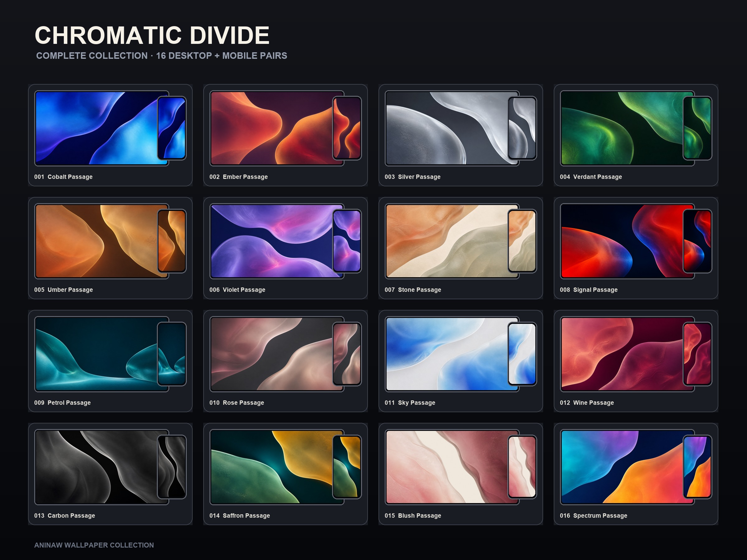Click the 'ANINAW WALLPAPER COLLECTION' footer text
747x560 pixels.
94,545
